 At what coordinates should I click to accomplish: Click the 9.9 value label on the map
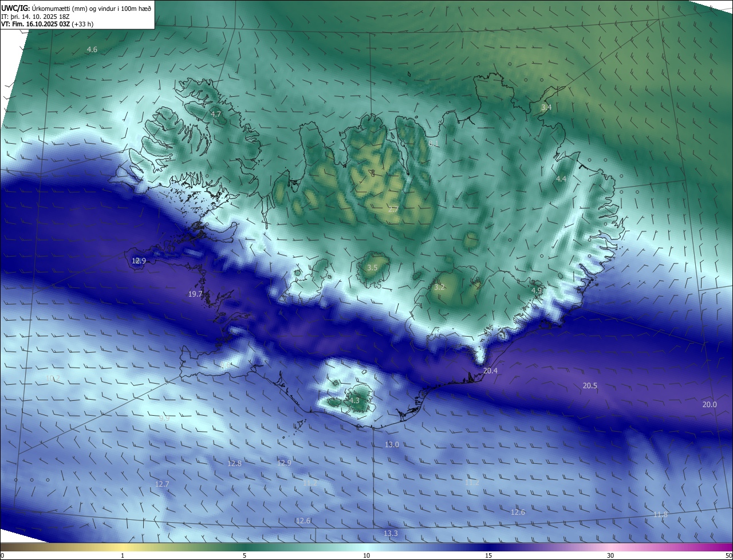[x=164, y=418]
